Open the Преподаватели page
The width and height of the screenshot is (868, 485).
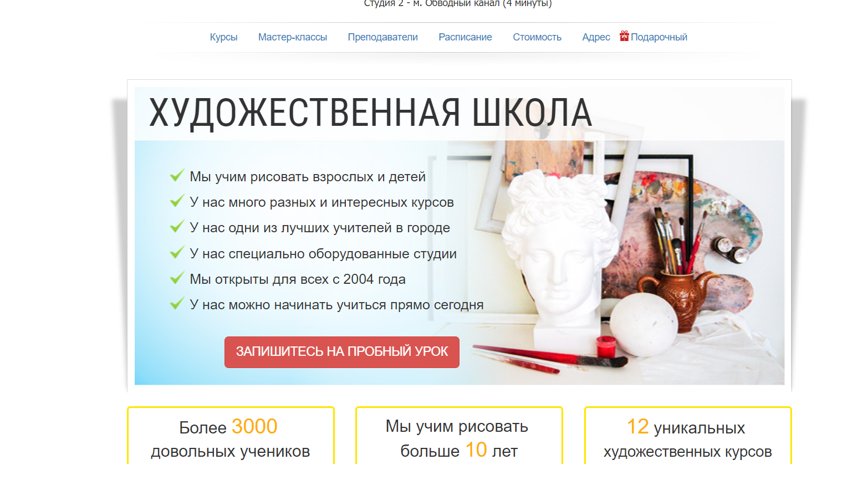pos(382,37)
